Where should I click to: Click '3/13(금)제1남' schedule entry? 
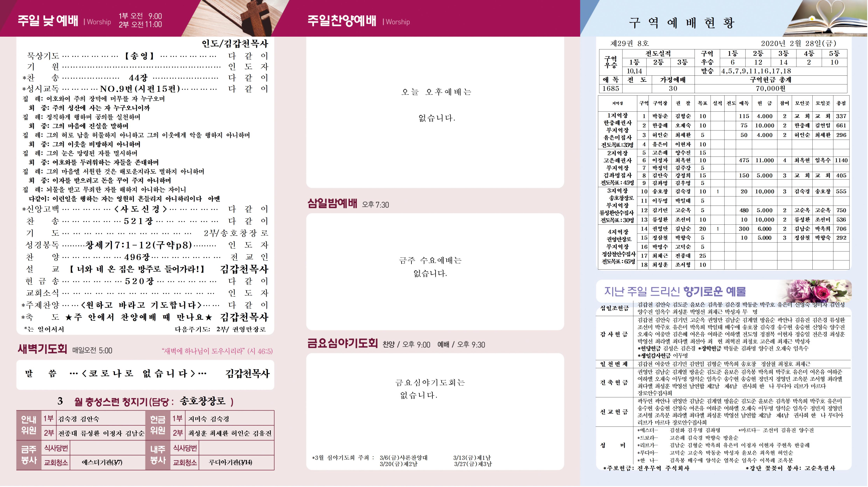472,458
